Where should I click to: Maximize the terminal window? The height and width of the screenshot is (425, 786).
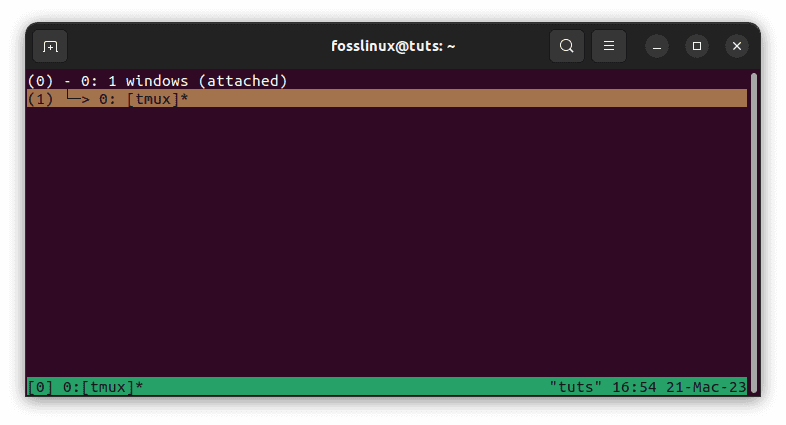697,47
